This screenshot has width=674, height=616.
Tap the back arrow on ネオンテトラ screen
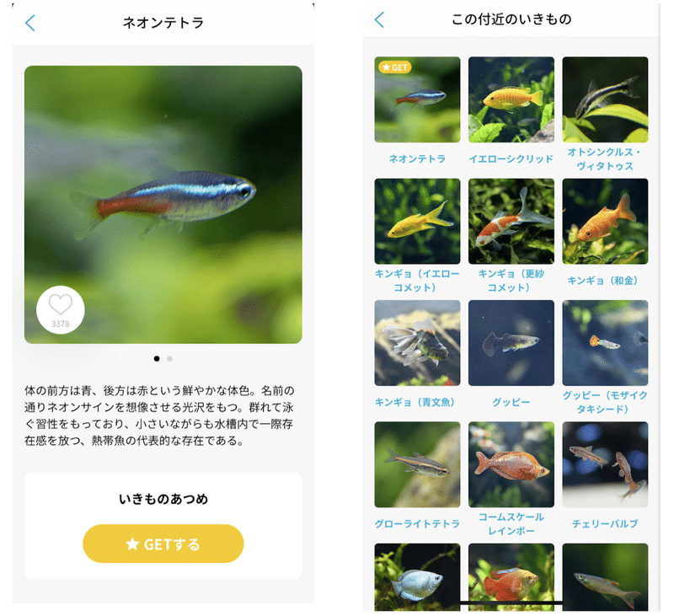tap(30, 23)
